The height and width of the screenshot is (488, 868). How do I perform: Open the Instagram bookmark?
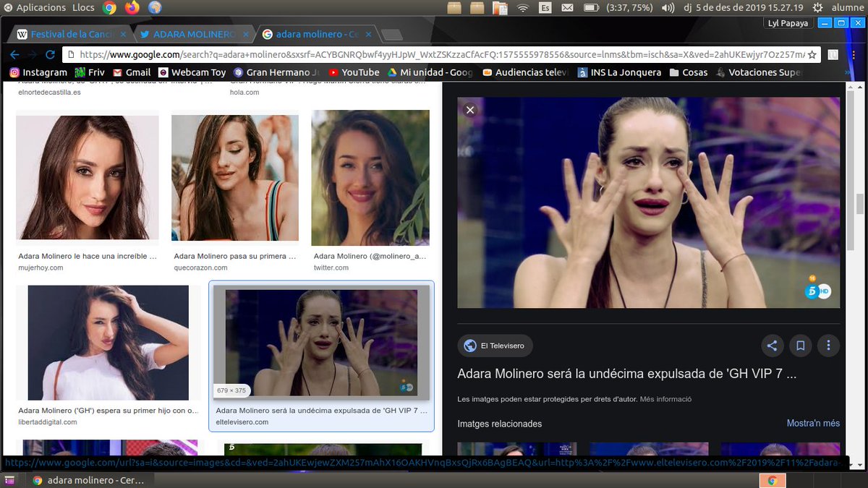coord(38,72)
